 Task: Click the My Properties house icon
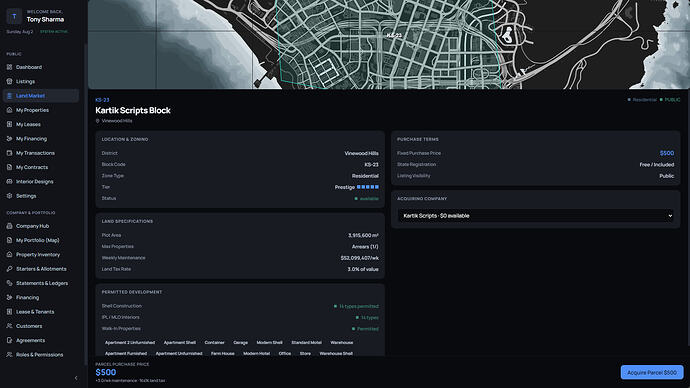[9, 110]
